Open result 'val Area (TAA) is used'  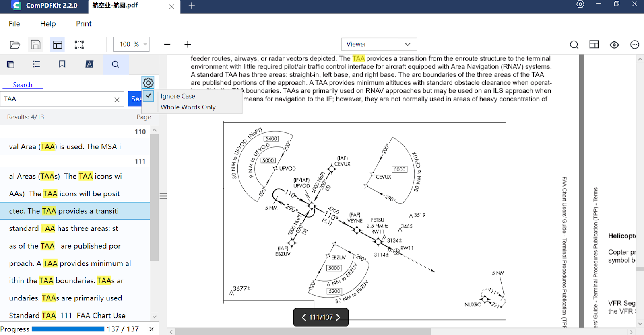75,147
